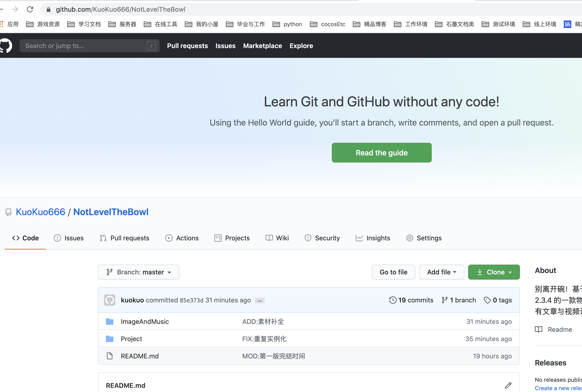Open the Add file dropdown
Screen dimensions: 582x392
442,272
